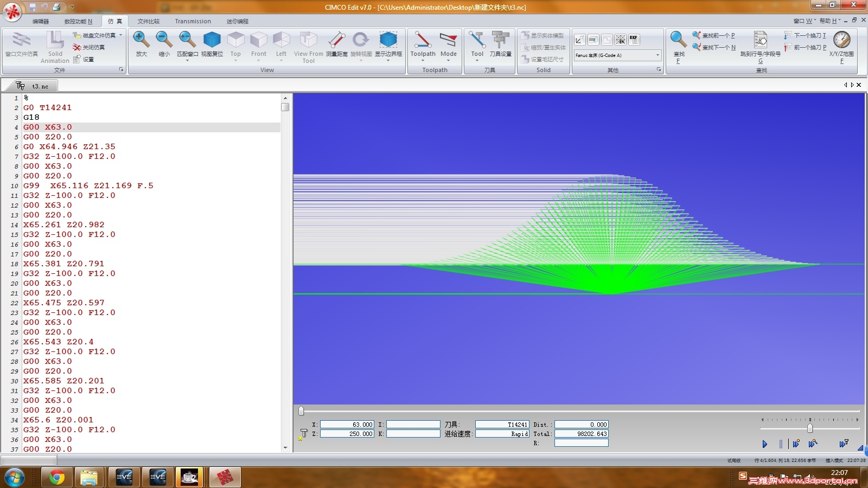Image resolution: width=868 pixels, height=488 pixels.
Task: Click the CIMCO application logo button
Action: coord(12,12)
